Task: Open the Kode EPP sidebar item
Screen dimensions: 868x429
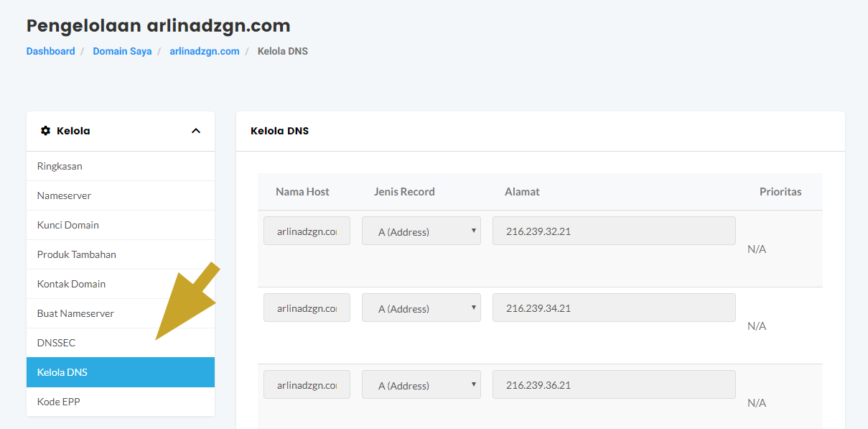Action: (x=121, y=402)
